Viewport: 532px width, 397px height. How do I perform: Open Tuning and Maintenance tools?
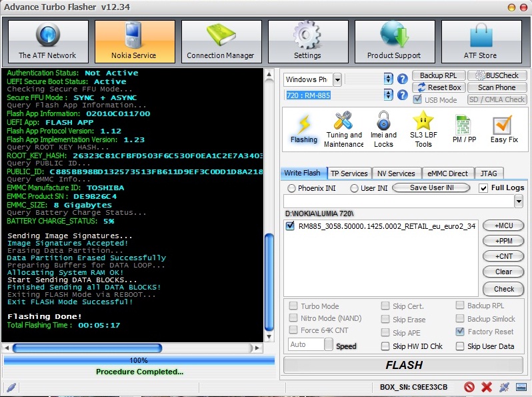344,129
